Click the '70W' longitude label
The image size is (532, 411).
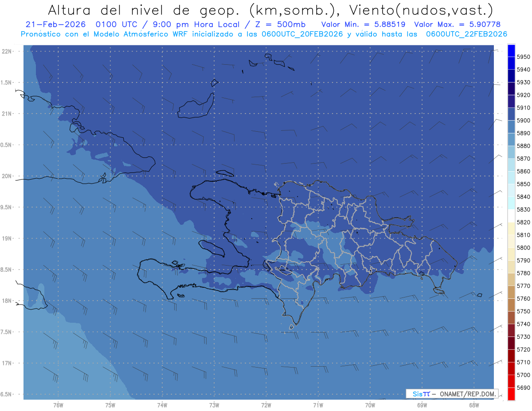[370, 405]
